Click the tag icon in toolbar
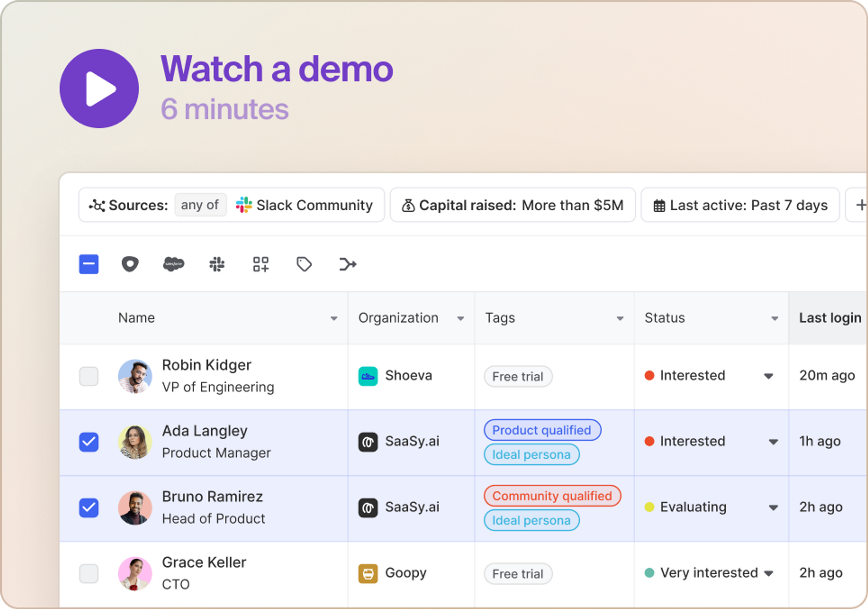 pyautogui.click(x=304, y=264)
